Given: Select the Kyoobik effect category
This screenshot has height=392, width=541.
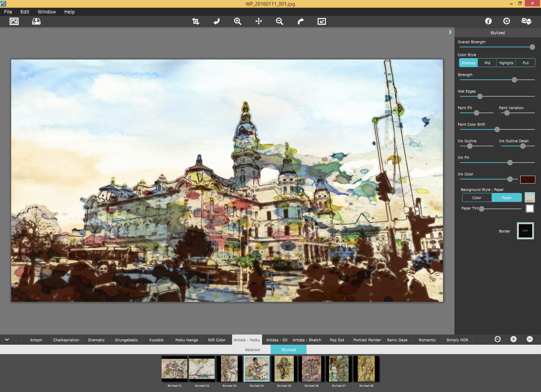Looking at the screenshot, I should (x=157, y=340).
